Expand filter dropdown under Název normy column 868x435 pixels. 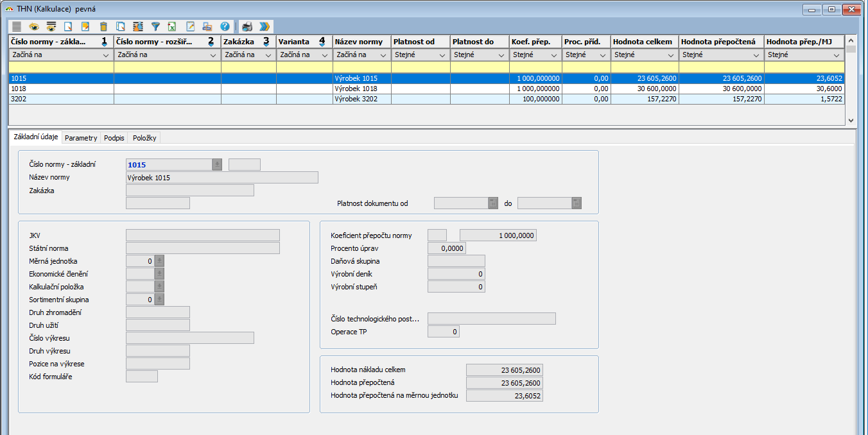(x=383, y=55)
